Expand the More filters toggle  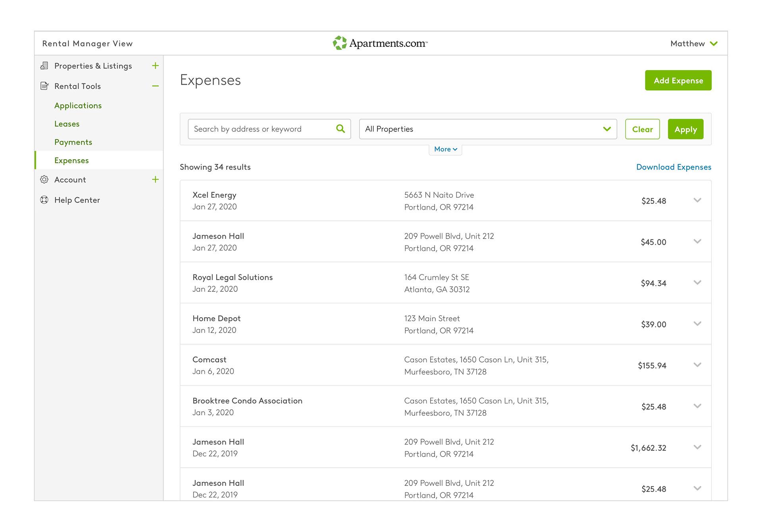point(445,149)
